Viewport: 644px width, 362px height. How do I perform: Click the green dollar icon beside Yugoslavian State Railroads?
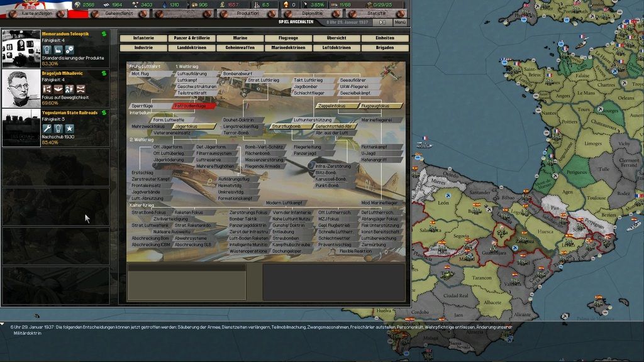pyautogui.click(x=104, y=112)
